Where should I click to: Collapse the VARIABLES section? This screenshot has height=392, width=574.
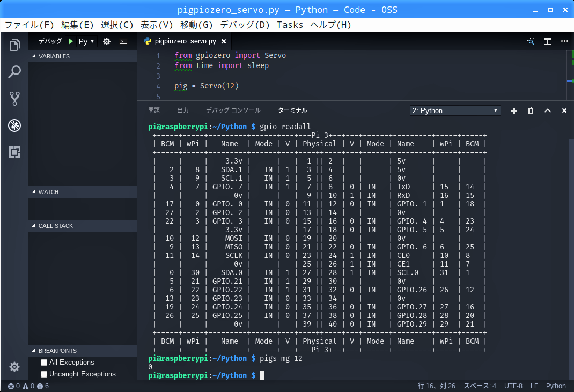83,56
